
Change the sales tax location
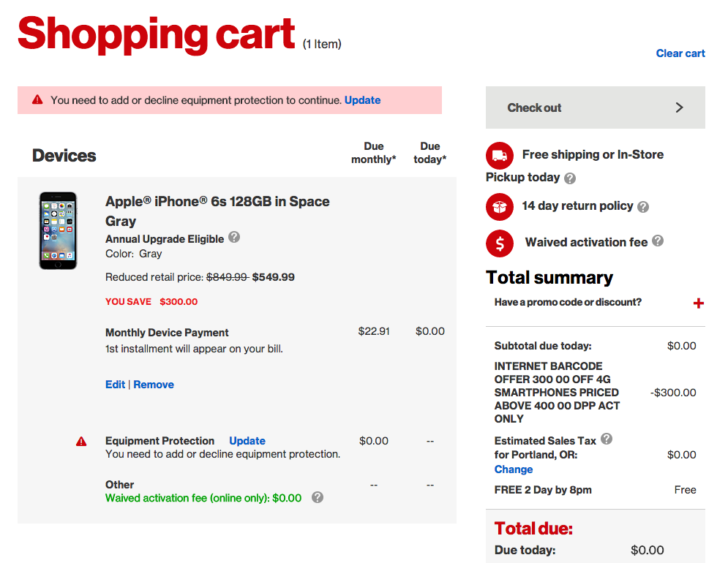click(x=514, y=469)
